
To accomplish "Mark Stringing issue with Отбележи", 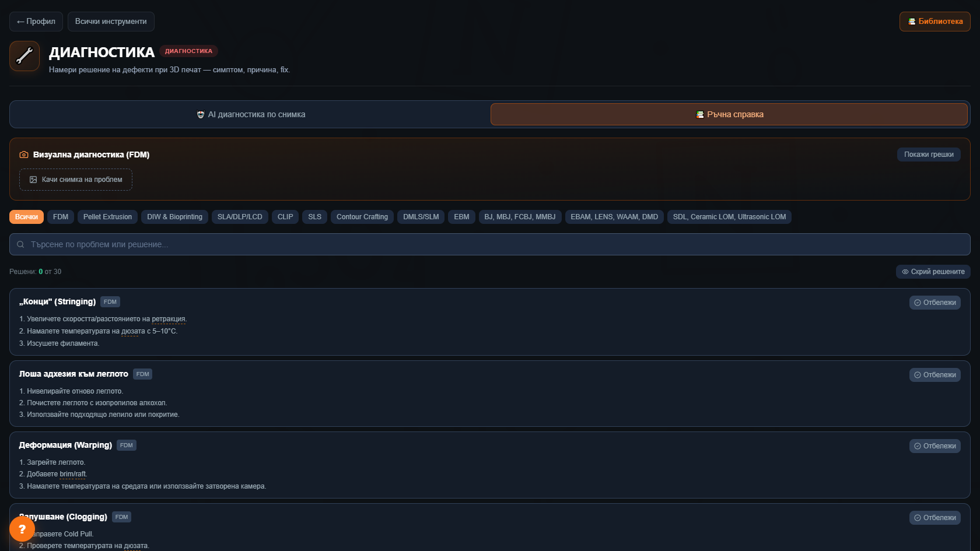I will (x=935, y=303).
